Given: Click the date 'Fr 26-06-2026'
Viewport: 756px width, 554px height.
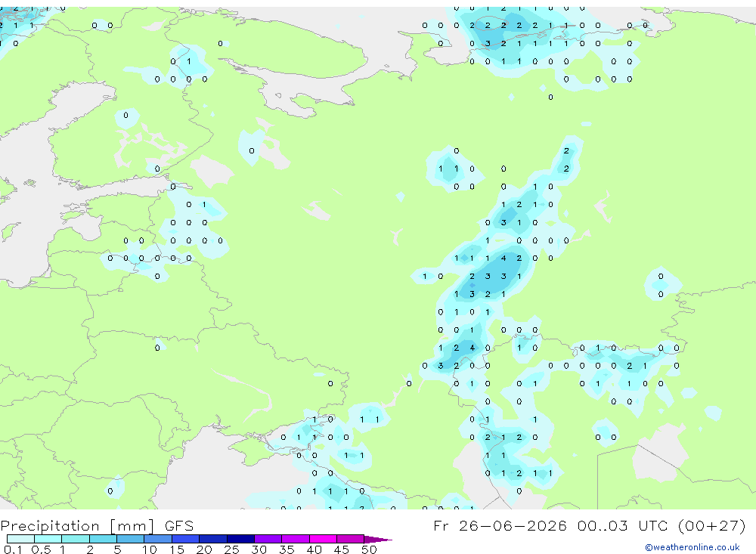Looking at the screenshot, I should pyautogui.click(x=500, y=525).
